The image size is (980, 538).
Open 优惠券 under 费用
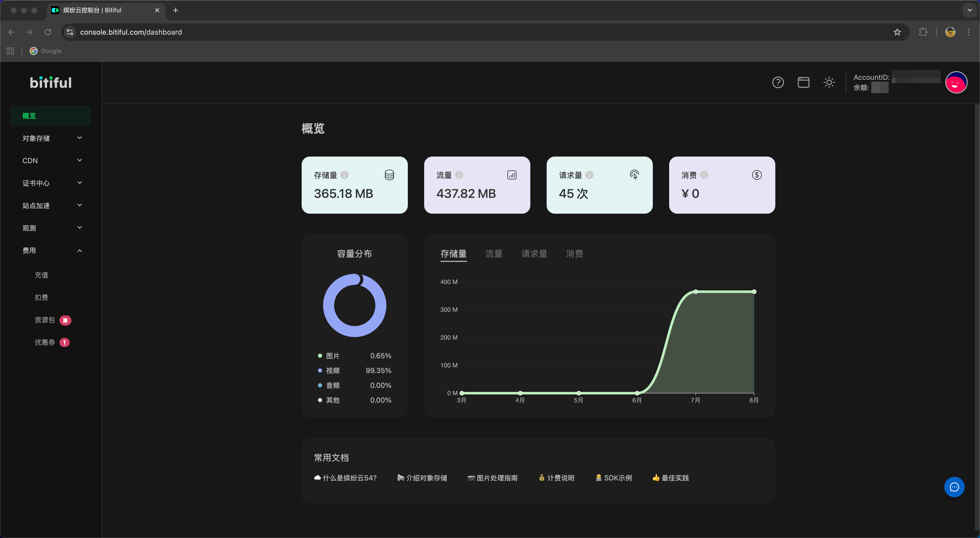(45, 342)
